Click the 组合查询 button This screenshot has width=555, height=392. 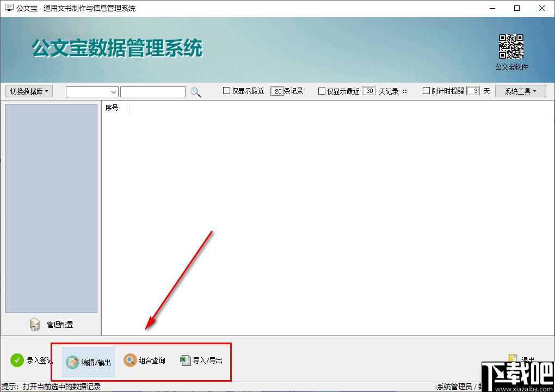(144, 360)
